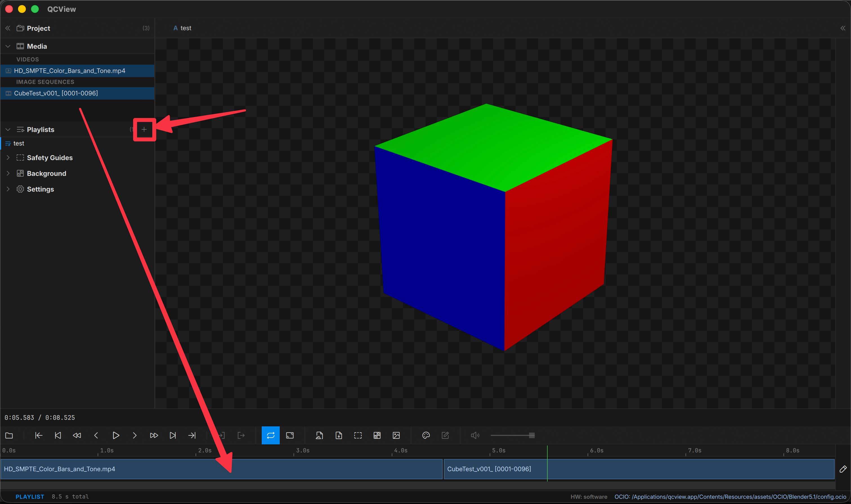
Task: Click the Project folder icon in header
Action: (20, 28)
